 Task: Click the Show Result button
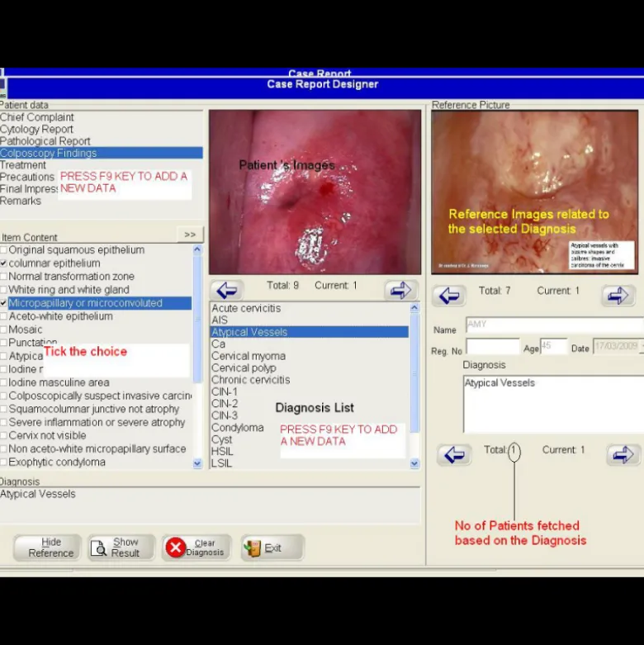pyautogui.click(x=121, y=548)
